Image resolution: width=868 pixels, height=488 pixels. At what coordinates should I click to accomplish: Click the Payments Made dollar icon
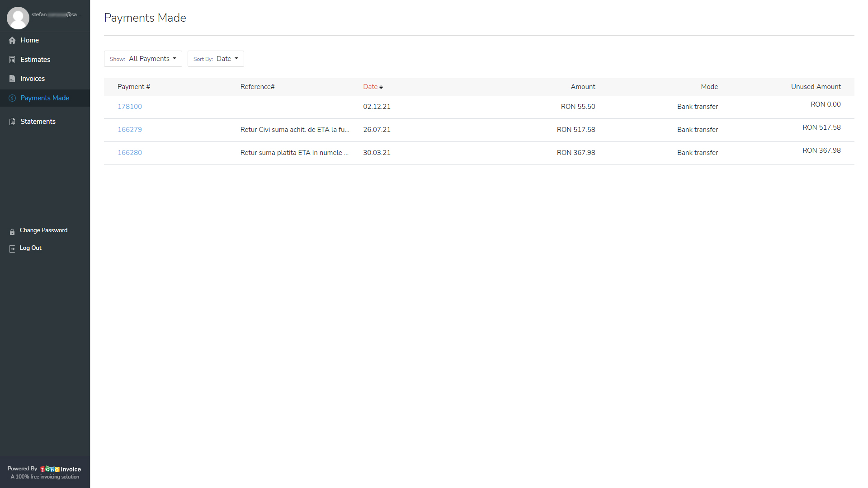pyautogui.click(x=12, y=98)
